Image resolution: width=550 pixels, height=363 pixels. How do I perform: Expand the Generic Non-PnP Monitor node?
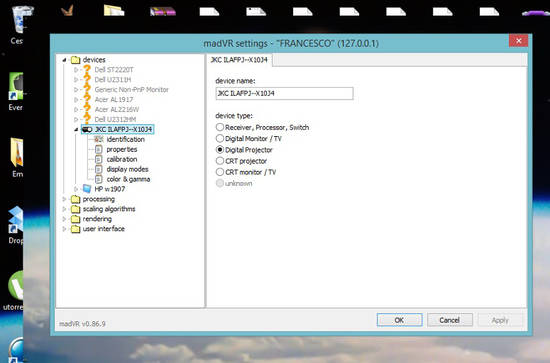(76, 90)
